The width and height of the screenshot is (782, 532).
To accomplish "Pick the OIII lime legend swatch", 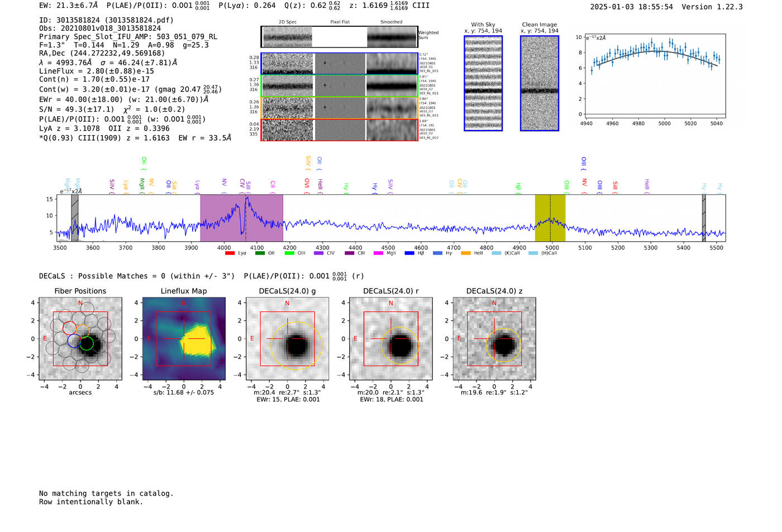I will [x=289, y=253].
